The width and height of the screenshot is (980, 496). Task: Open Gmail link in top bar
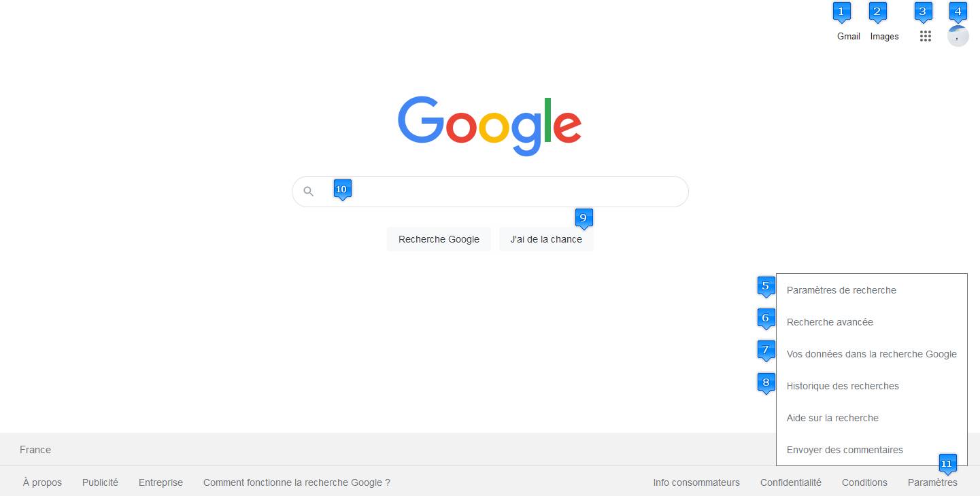[848, 37]
